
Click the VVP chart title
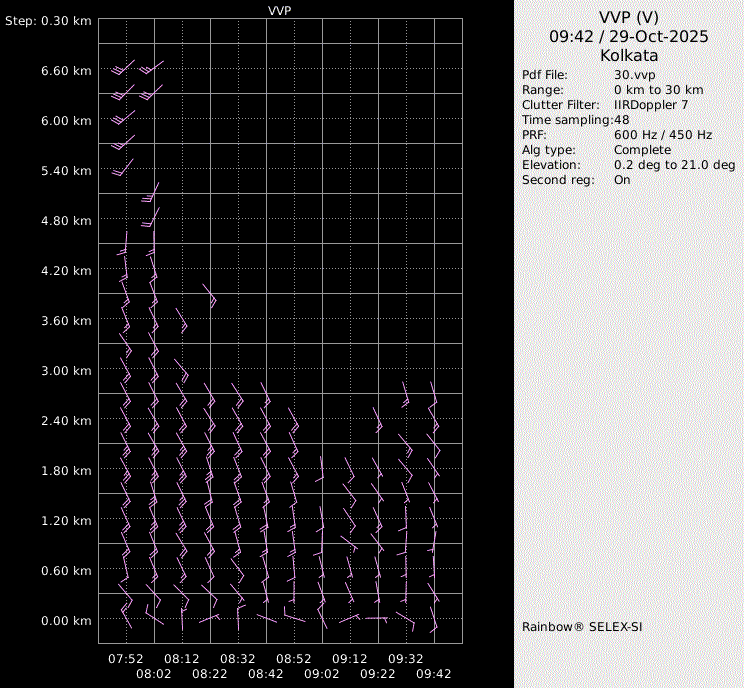280,10
